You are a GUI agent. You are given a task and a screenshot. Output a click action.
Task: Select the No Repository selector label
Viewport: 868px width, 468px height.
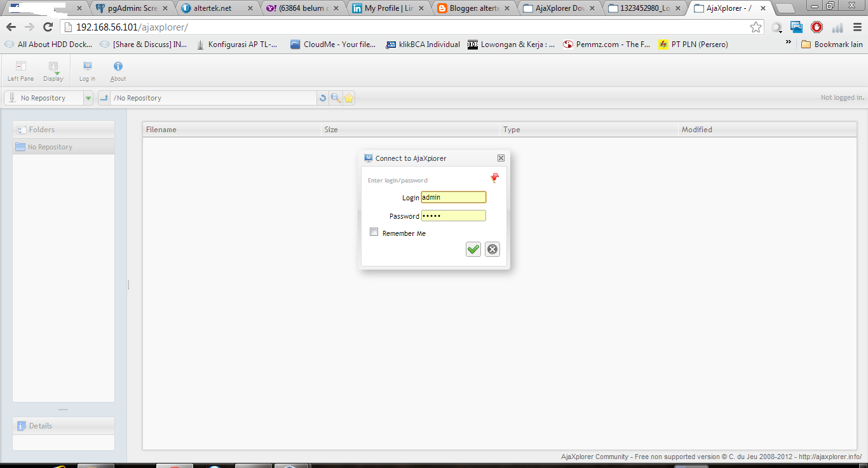43,98
